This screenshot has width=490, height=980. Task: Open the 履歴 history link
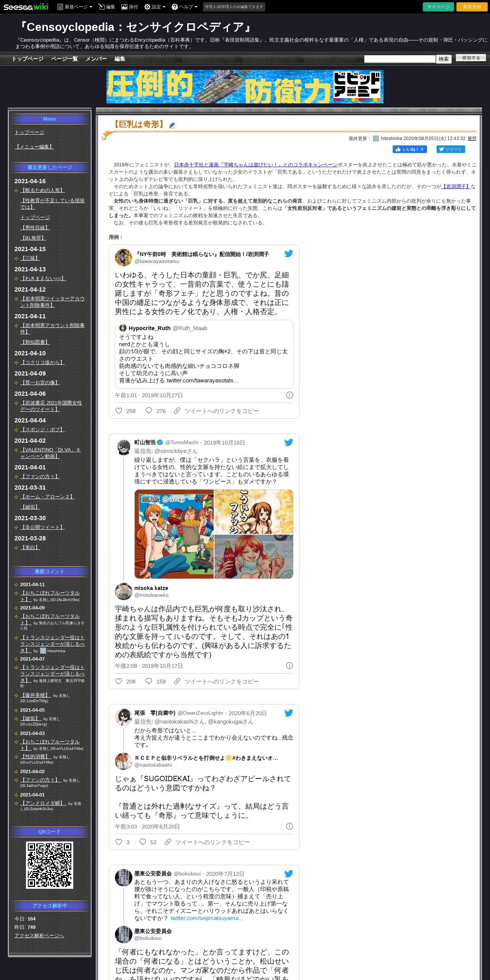[x=472, y=139]
